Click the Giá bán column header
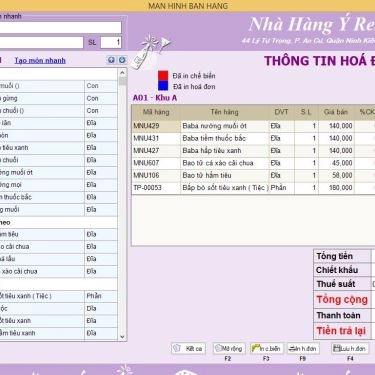 click(336, 112)
